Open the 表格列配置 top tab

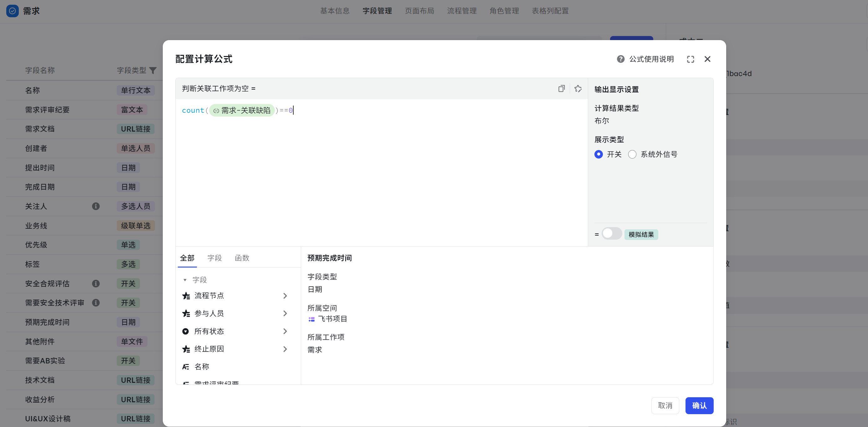coord(550,11)
